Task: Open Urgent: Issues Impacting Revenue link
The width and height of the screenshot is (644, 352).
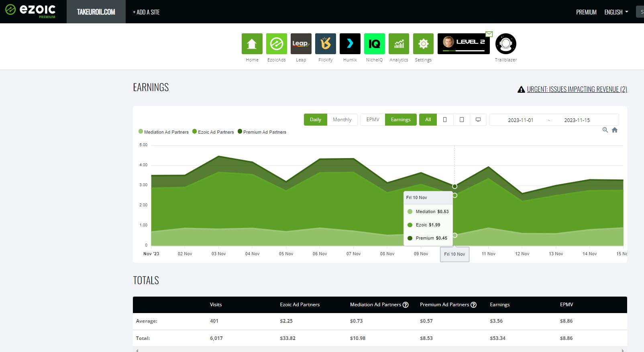Action: (x=577, y=90)
